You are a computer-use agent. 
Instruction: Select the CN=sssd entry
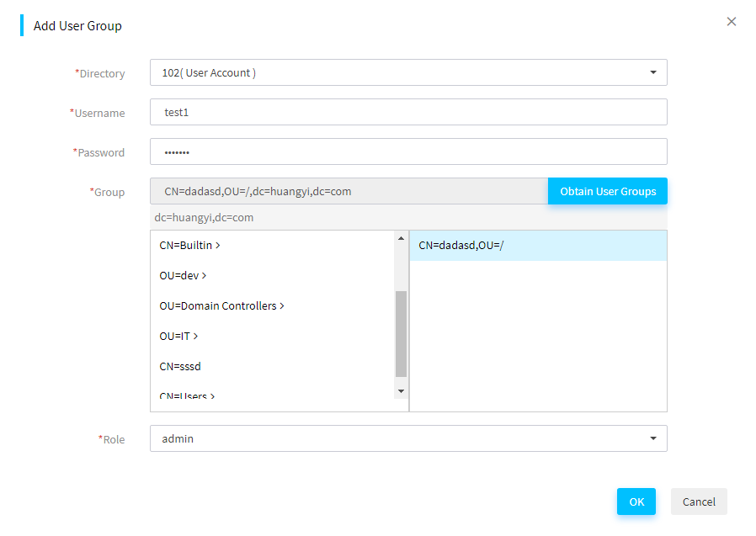pyautogui.click(x=180, y=366)
